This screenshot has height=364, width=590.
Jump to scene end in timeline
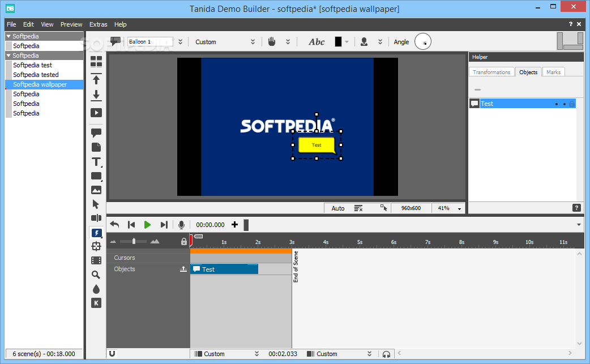coord(164,225)
